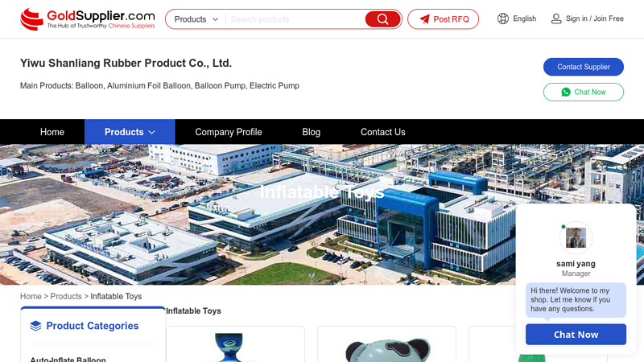The image size is (644, 362).
Task: Click the red magnifier search button
Action: 382,19
